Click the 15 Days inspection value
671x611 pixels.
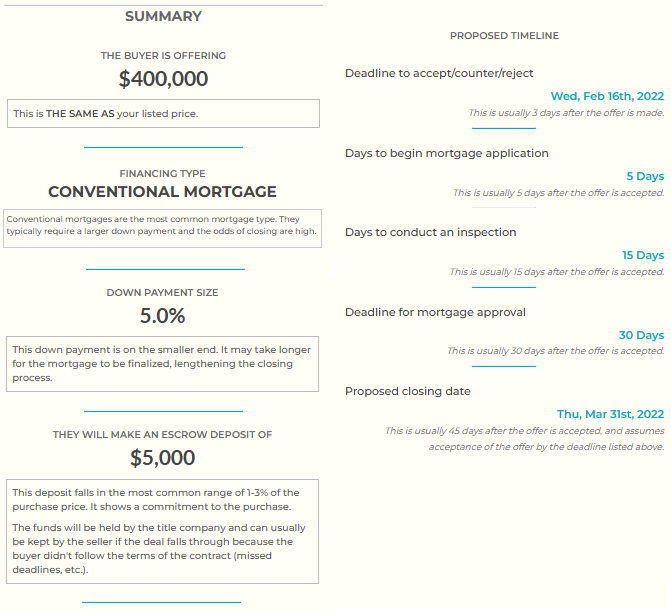click(x=642, y=255)
